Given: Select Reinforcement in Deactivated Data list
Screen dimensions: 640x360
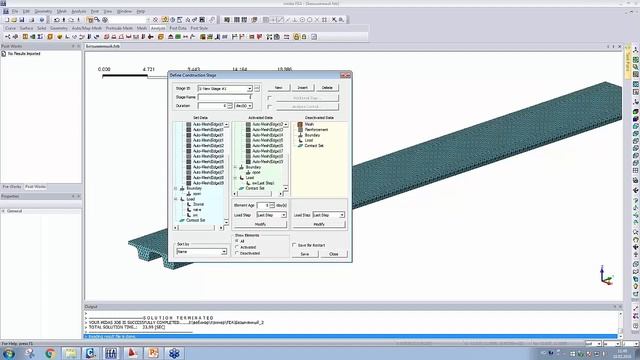Looking at the screenshot, I should click(x=316, y=129).
